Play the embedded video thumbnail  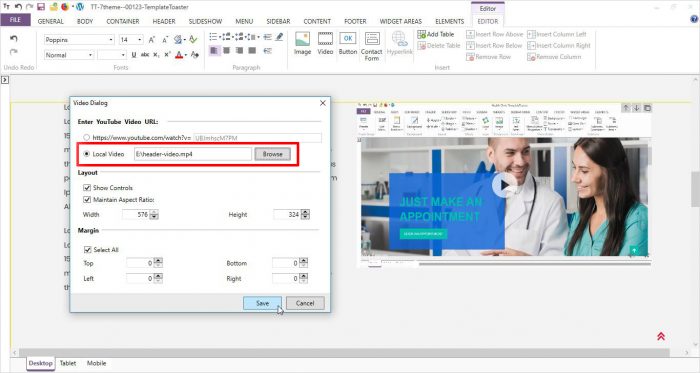(504, 185)
